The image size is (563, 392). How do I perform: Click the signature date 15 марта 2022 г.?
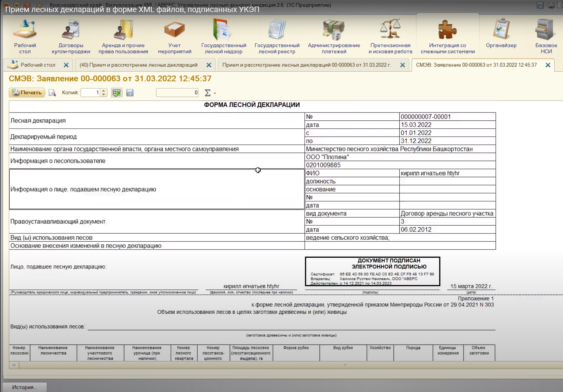471,286
